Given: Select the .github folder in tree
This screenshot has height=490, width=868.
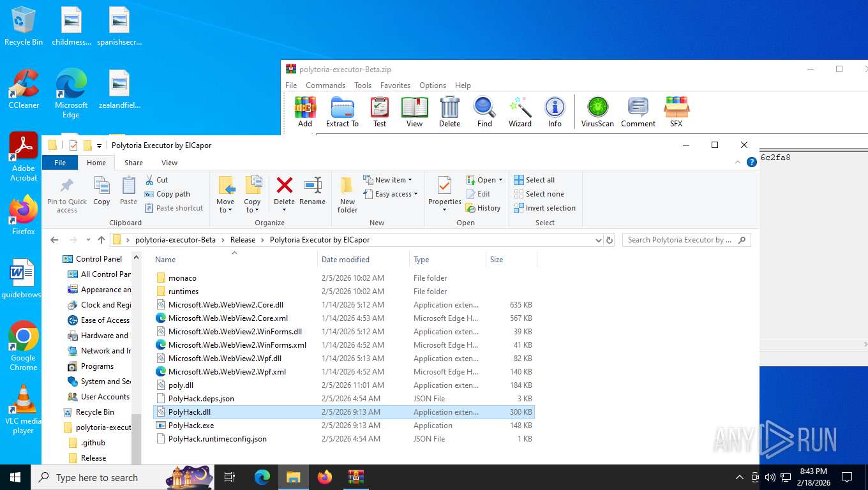Looking at the screenshot, I should click(93, 443).
